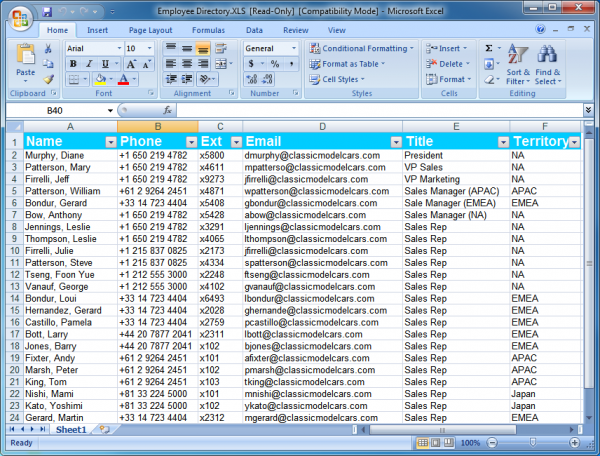The height and width of the screenshot is (456, 600).
Task: Apply Percent Style
Action: point(275,64)
